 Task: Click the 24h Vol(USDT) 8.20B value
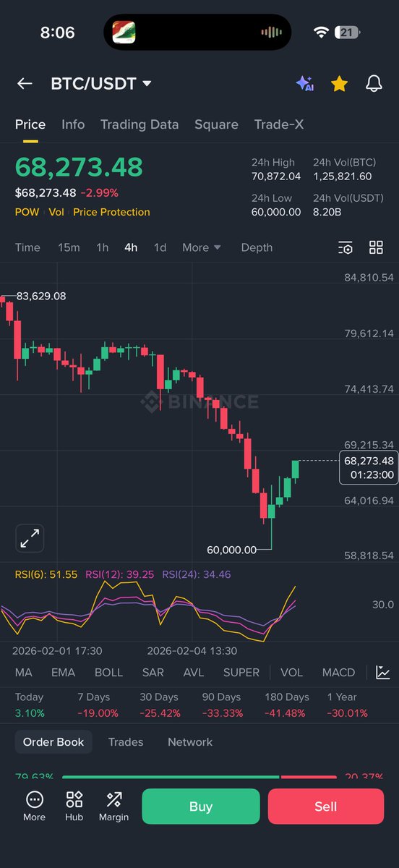pos(328,212)
